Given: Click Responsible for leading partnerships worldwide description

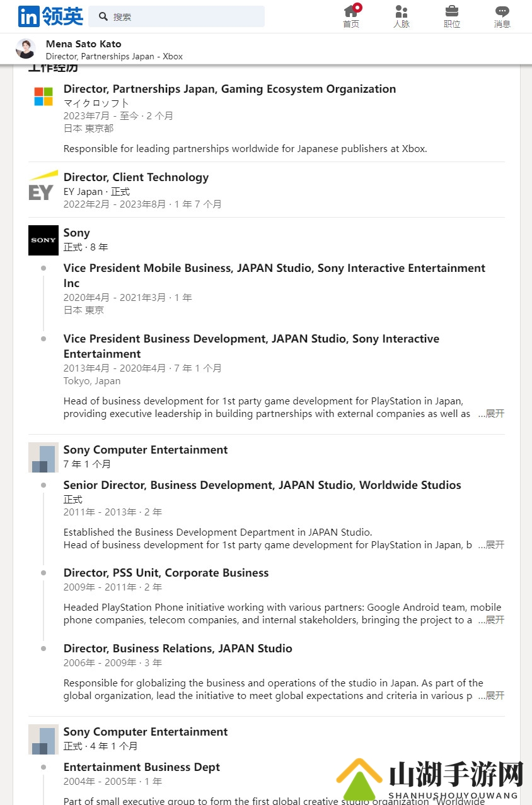Looking at the screenshot, I should [x=245, y=149].
